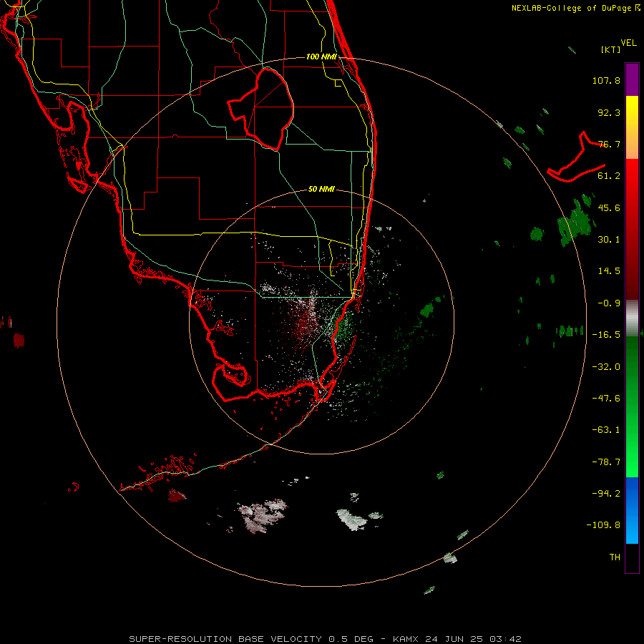Screen dimensions: 644x644
Task: Click the 61.2 velocity scale value
Action: point(609,176)
